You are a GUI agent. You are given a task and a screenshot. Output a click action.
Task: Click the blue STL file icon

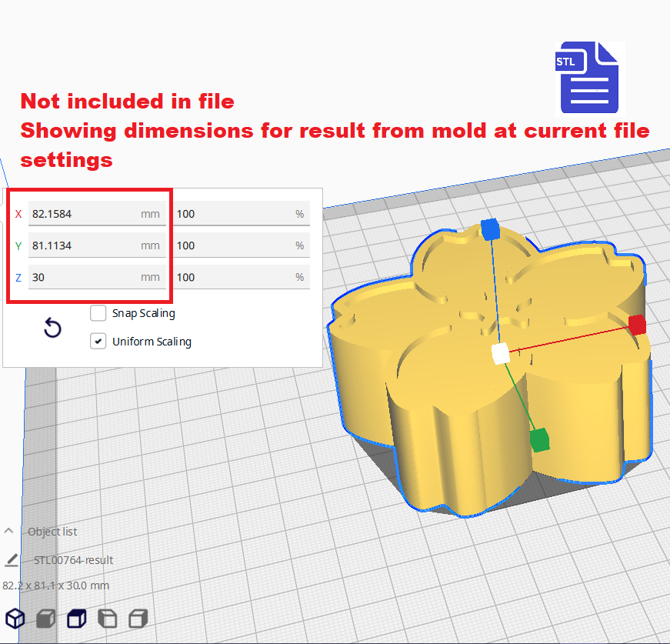588,78
